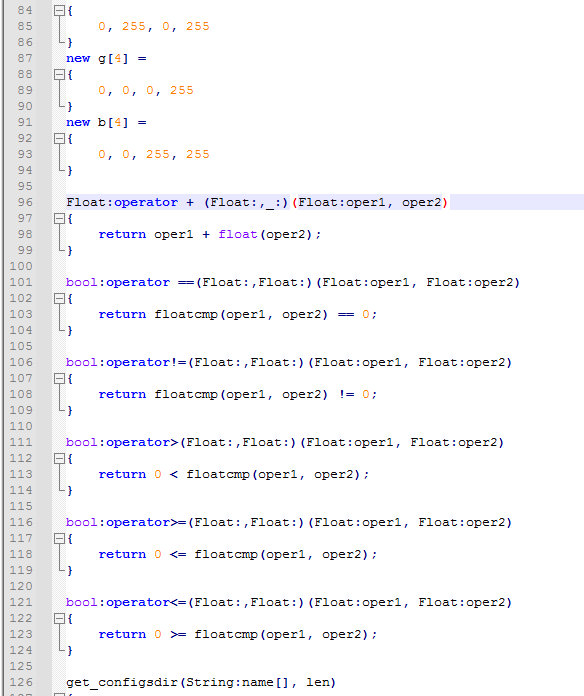Click 'bool:operator>=' definition line
Image resolution: width=584 pixels, height=696 pixels.
(289, 522)
